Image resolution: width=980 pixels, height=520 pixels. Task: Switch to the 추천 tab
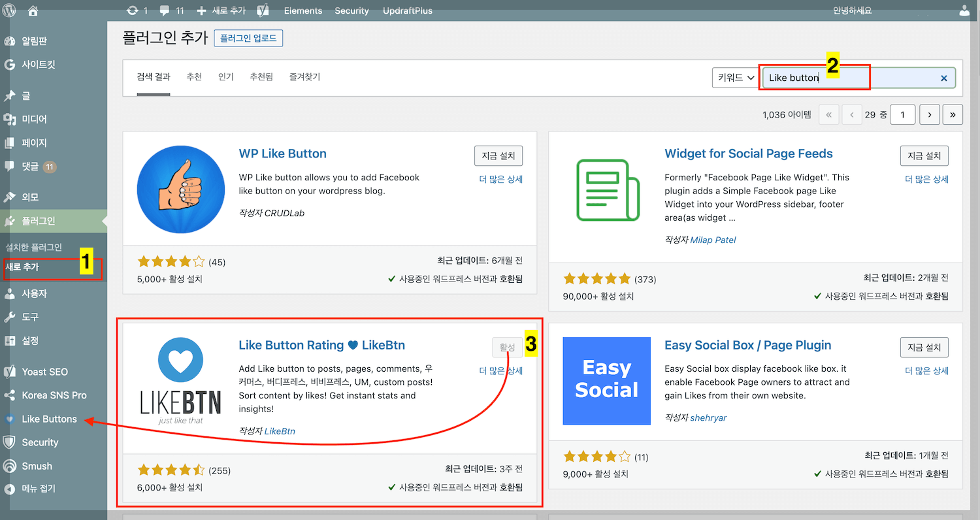194,77
